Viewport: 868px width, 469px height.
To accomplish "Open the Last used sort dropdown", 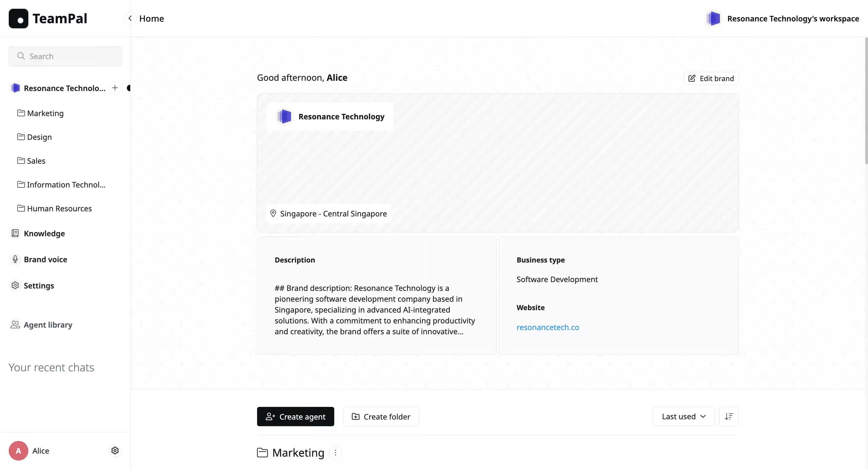I will 683,417.
